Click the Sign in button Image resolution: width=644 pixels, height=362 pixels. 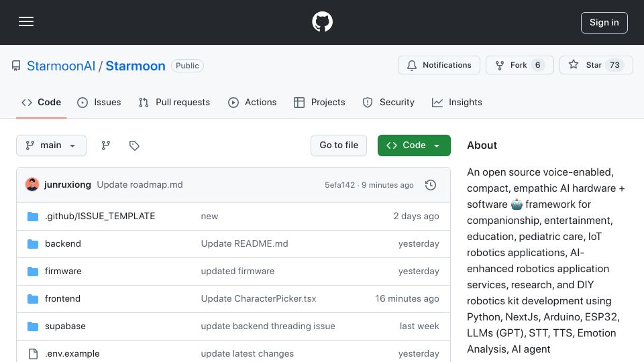point(604,23)
